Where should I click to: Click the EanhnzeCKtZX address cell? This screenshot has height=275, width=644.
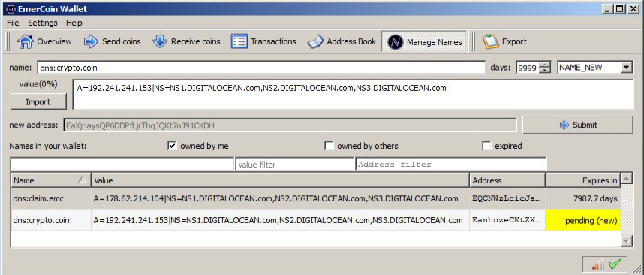[507, 220]
